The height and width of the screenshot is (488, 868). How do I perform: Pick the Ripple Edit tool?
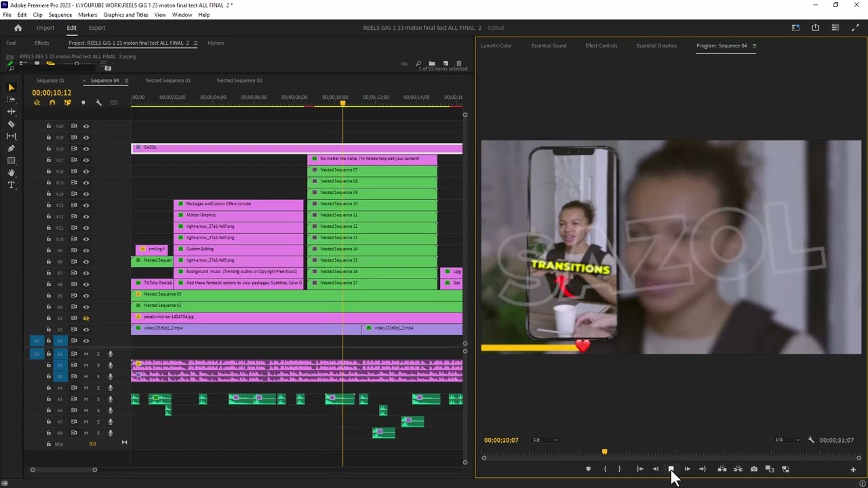(11, 112)
